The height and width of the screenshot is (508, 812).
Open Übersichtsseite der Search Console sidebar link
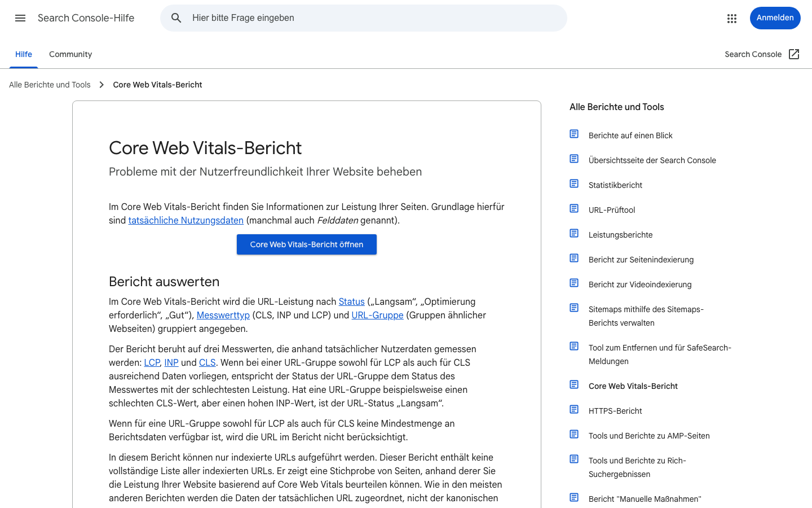click(x=652, y=160)
